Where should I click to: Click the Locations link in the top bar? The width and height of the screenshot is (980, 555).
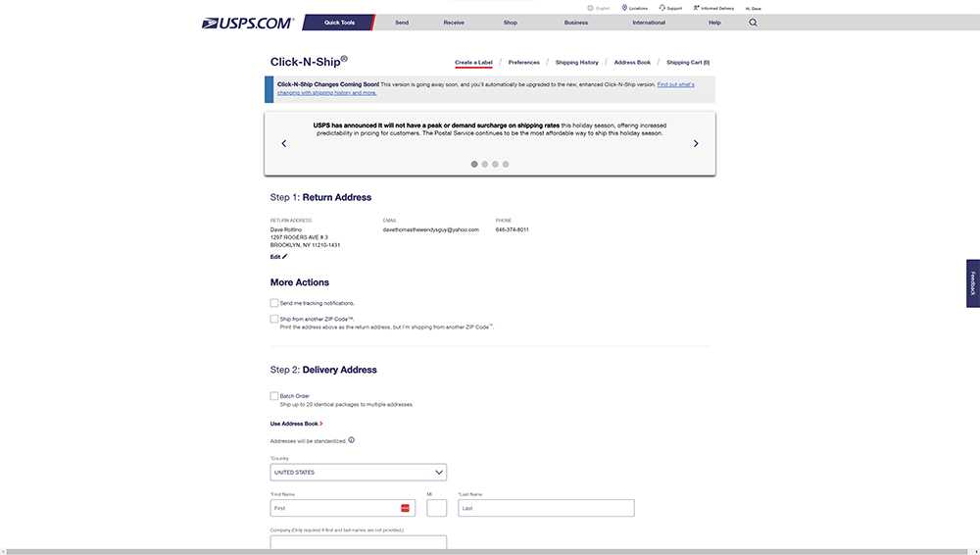coord(638,8)
